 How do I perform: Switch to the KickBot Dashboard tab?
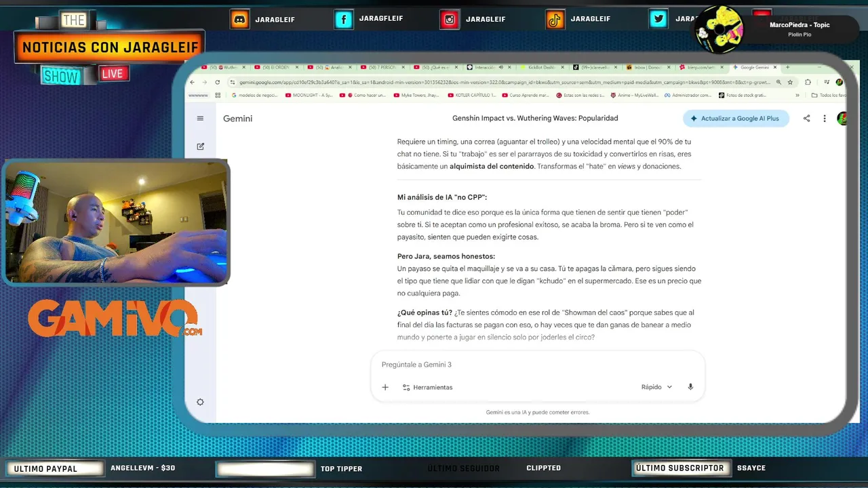coord(542,67)
